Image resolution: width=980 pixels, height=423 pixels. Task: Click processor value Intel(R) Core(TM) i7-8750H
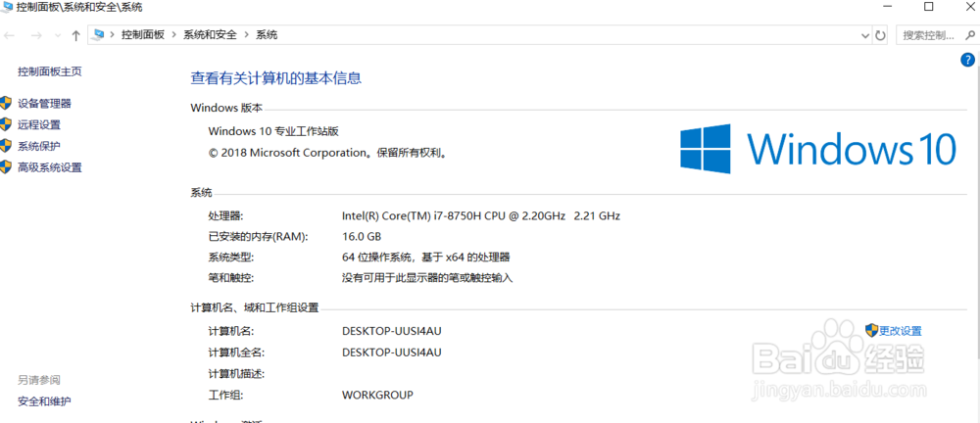[x=481, y=216]
